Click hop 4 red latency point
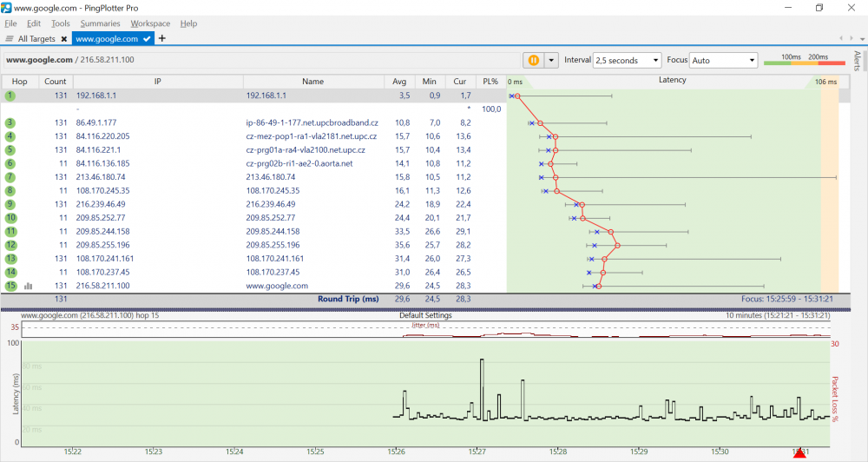This screenshot has height=462, width=868. (x=556, y=136)
